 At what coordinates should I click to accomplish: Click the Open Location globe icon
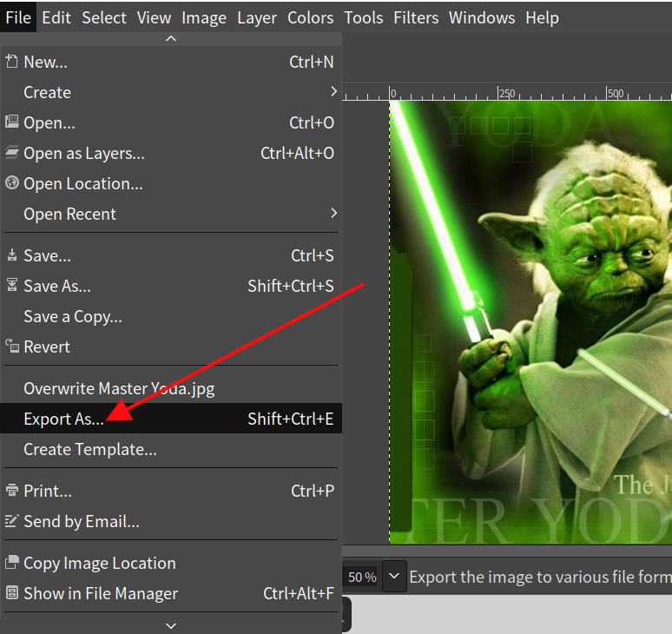(11, 182)
